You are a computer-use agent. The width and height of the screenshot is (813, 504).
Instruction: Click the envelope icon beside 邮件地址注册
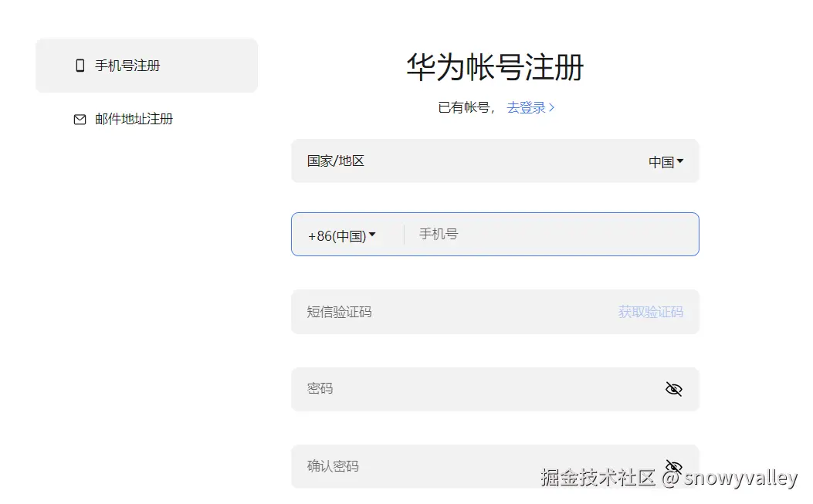[x=80, y=120]
